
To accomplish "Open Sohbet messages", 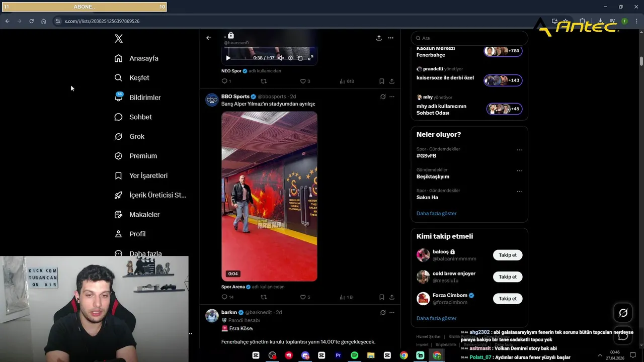I will [x=133, y=117].
